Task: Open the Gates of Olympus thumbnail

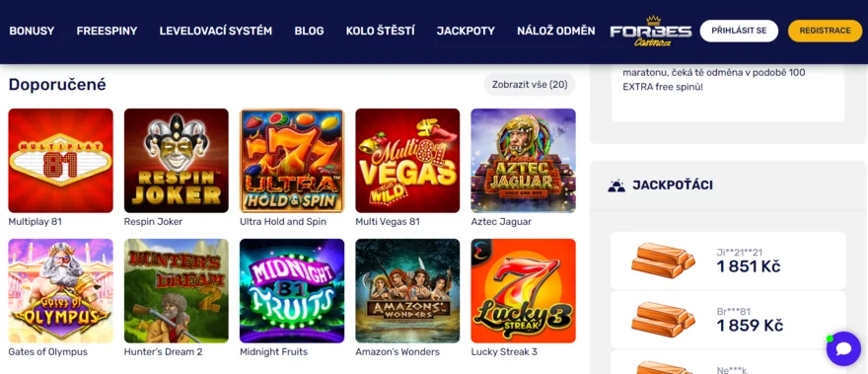Action: tap(60, 291)
